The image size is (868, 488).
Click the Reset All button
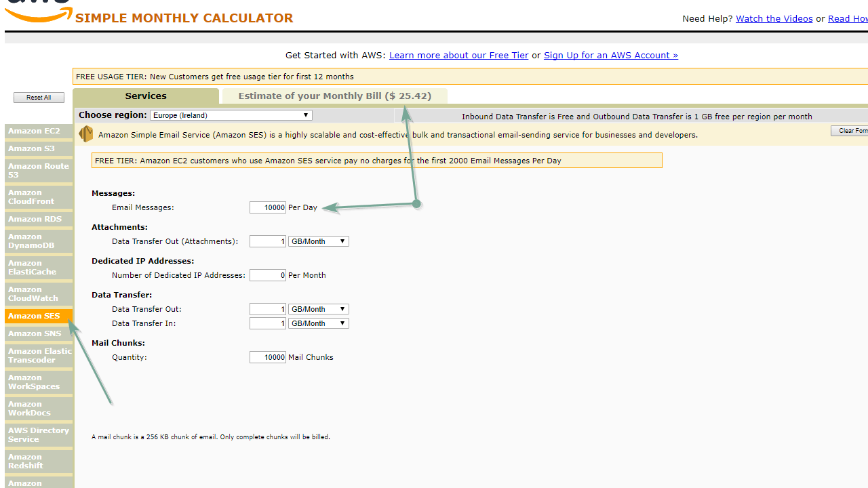[39, 98]
